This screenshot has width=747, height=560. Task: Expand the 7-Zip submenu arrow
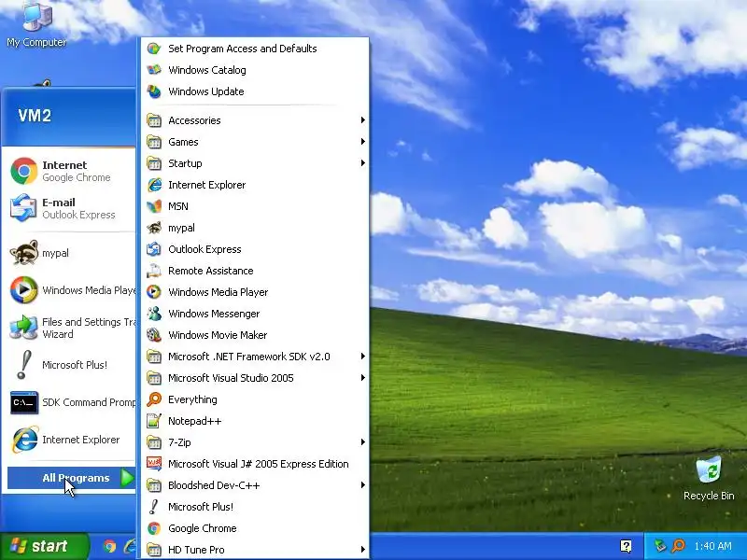pyautogui.click(x=363, y=442)
